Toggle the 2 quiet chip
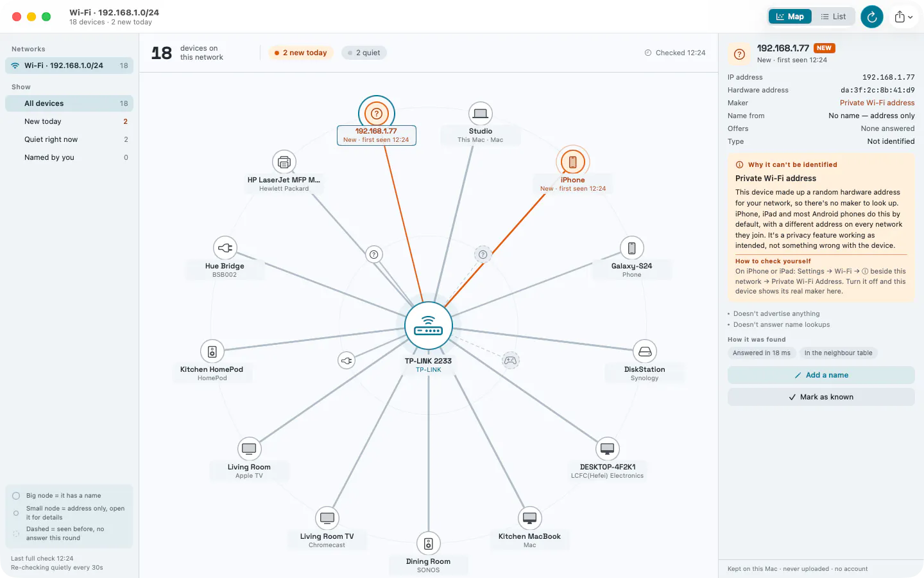Screen dimensions: 924x578 364,53
